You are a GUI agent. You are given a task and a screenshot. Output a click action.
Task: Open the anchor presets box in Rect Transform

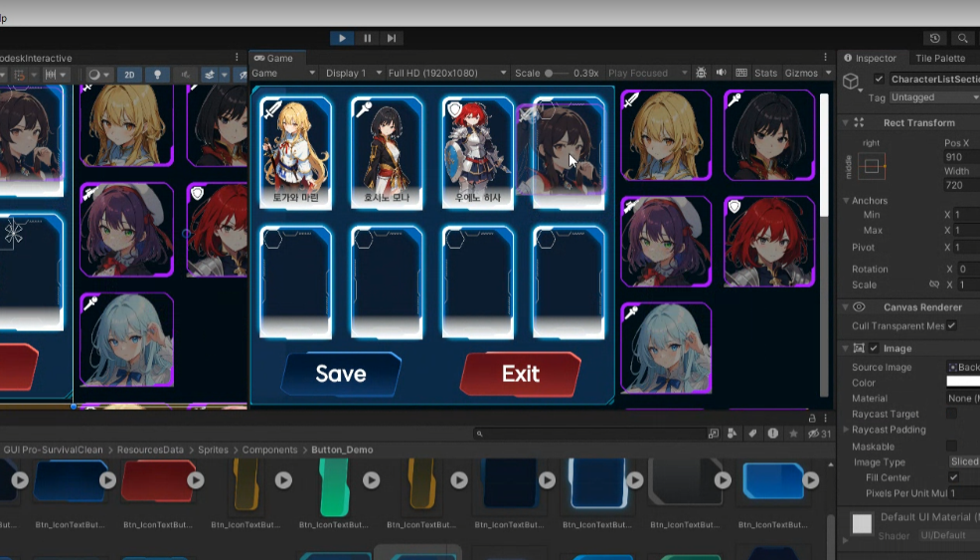pyautogui.click(x=872, y=166)
